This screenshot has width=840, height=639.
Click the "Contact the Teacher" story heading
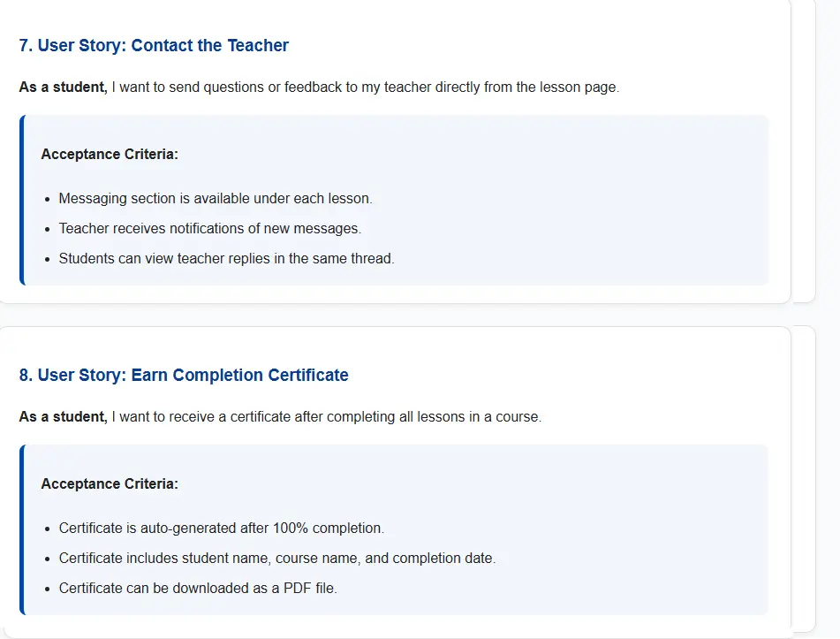click(x=154, y=45)
